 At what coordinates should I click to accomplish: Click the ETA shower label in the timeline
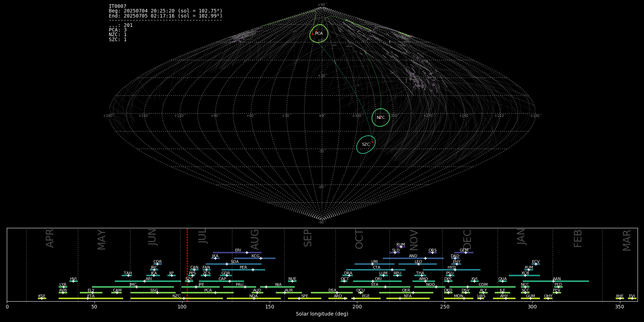[x=91, y=296]
